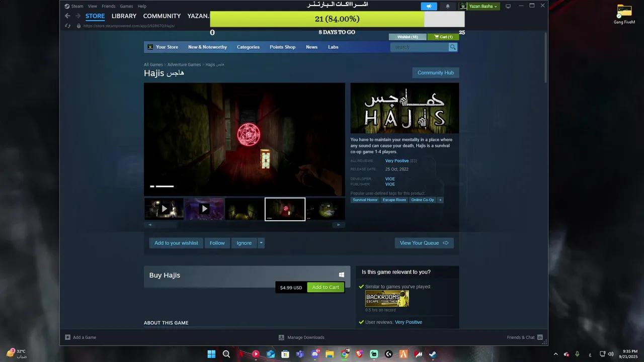The height and width of the screenshot is (362, 644).
Task: Open the Friends menu
Action: coord(108,6)
